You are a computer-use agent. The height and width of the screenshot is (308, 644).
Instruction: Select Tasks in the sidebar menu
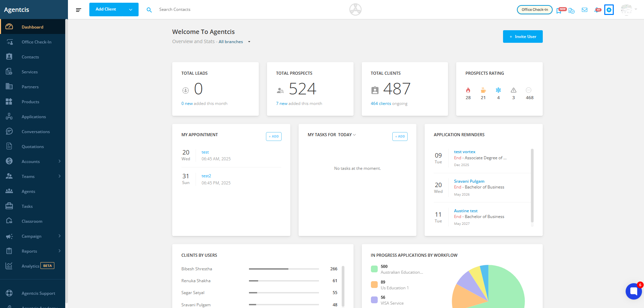33,206
